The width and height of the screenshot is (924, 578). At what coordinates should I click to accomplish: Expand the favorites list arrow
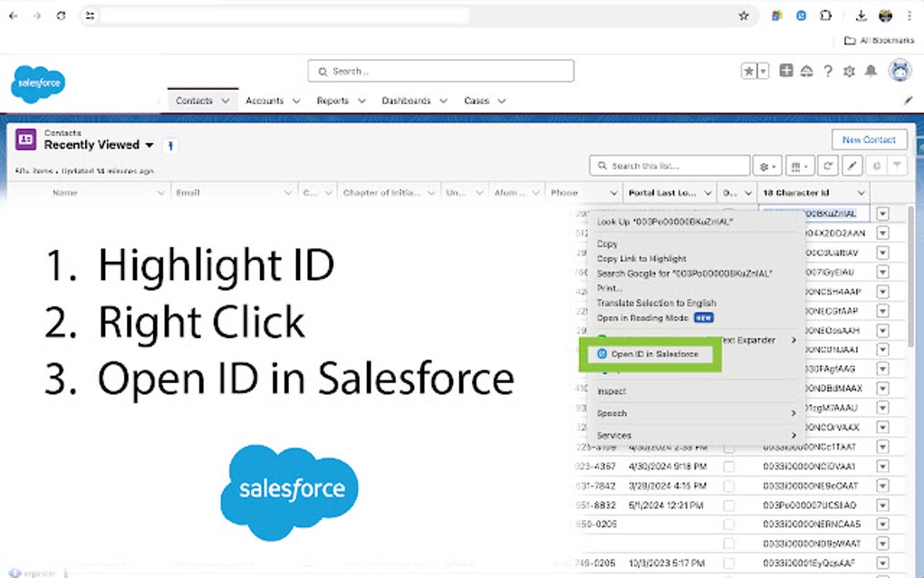tap(763, 72)
